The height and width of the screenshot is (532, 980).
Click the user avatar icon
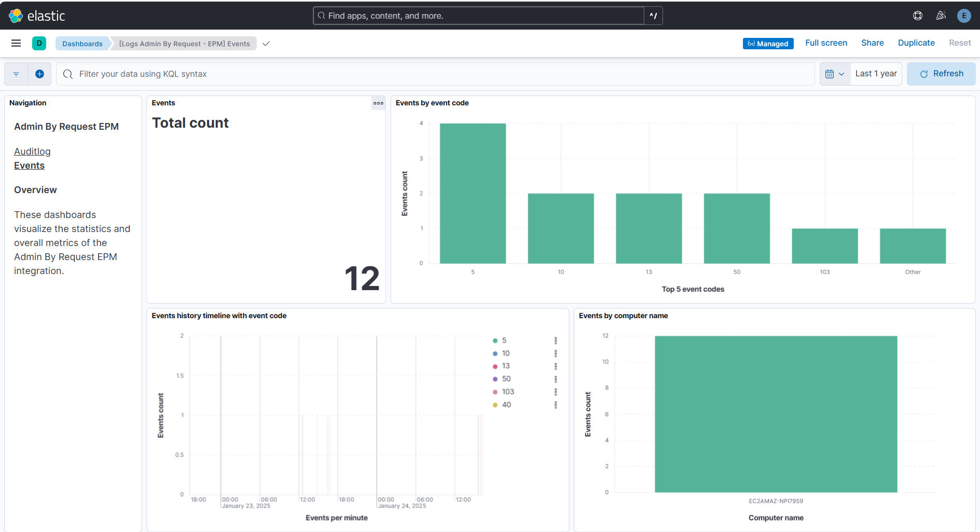click(x=964, y=16)
